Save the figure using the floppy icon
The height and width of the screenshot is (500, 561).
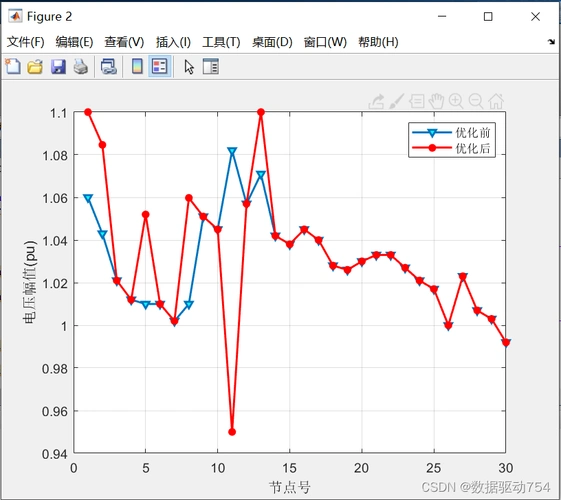coord(58,67)
